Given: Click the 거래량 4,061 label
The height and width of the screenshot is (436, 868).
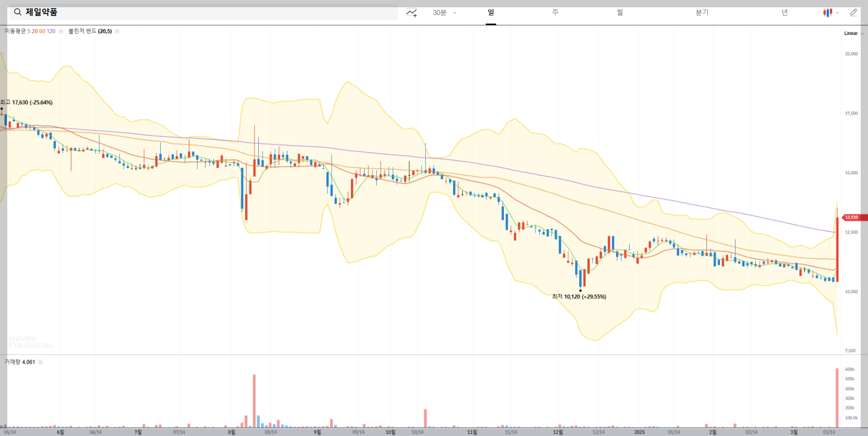Looking at the screenshot, I should click(x=20, y=362).
